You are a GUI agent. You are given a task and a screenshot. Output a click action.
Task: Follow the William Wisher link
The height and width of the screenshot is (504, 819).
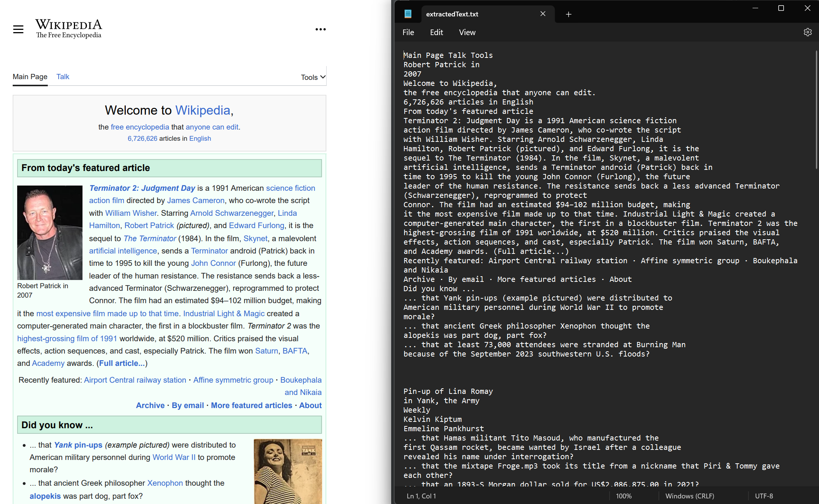point(131,213)
